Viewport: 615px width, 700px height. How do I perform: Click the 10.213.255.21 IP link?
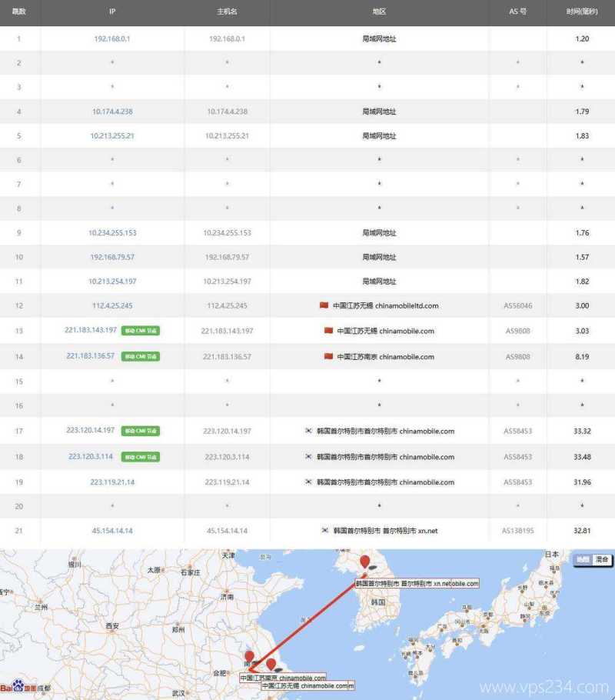[x=112, y=135]
